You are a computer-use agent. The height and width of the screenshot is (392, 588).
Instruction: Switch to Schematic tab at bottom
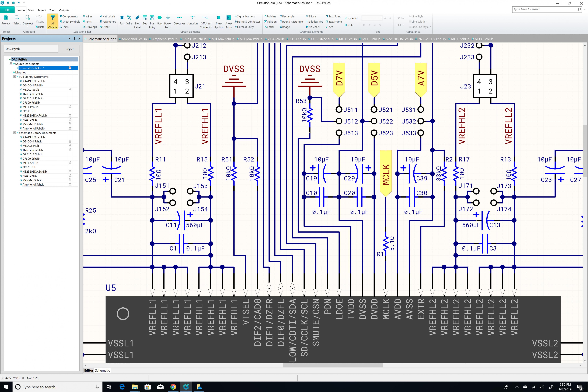click(102, 371)
